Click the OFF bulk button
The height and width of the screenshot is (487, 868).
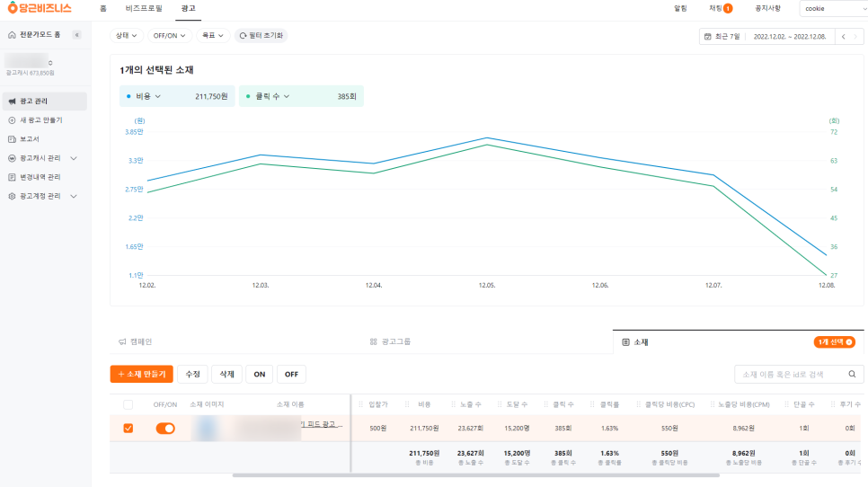pos(292,374)
